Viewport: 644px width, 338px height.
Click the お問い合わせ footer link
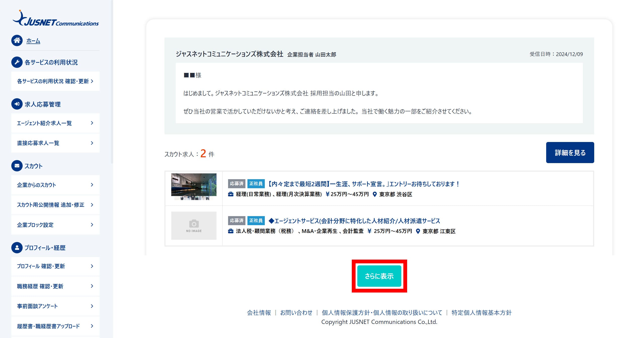[296, 313]
